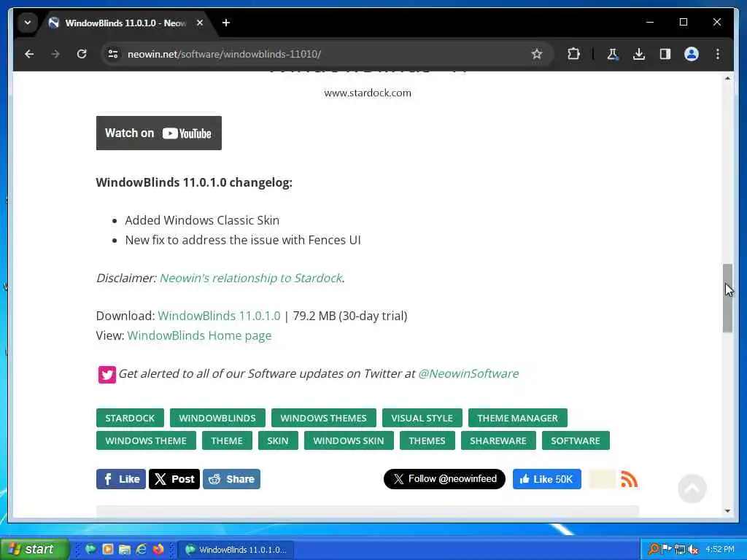The image size is (747, 560).
Task: Click the scrollbar up arrow
Action: tap(727, 78)
